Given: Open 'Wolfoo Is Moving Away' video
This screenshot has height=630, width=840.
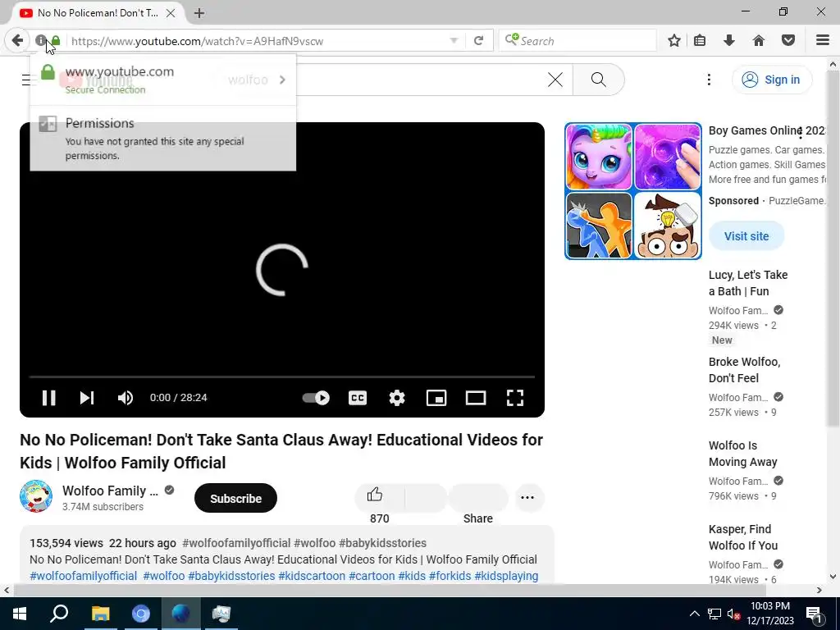Looking at the screenshot, I should pos(742,454).
